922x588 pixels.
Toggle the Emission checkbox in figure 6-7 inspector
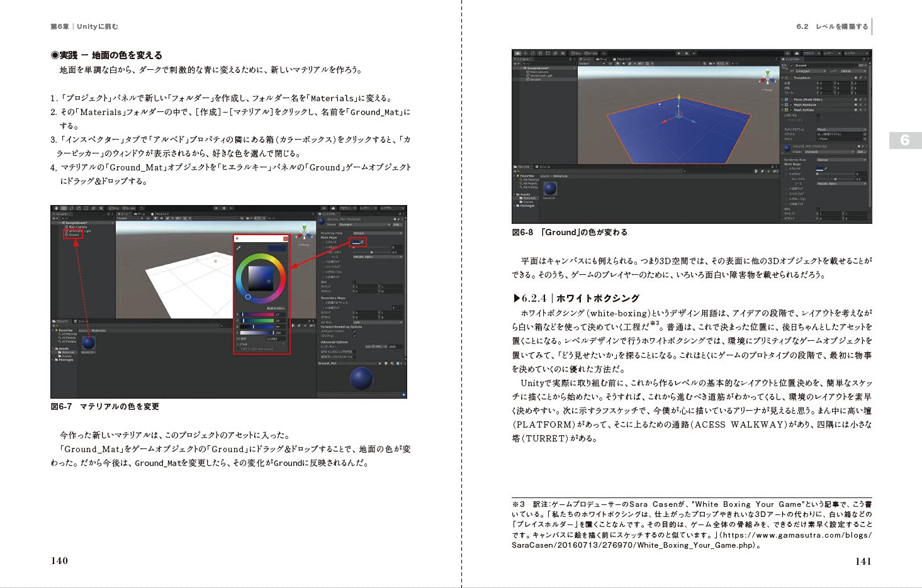(354, 282)
